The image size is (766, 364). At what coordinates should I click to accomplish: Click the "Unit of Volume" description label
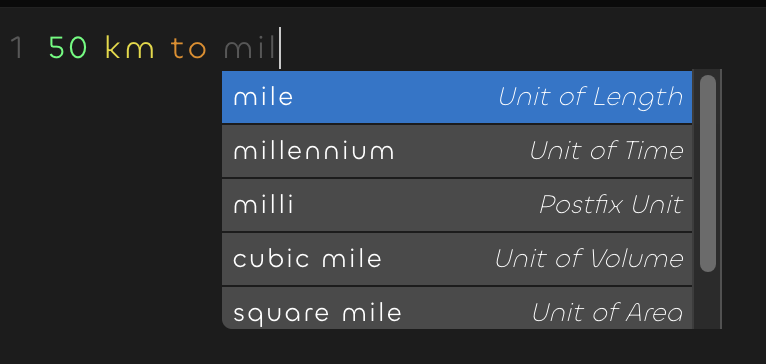point(589,258)
